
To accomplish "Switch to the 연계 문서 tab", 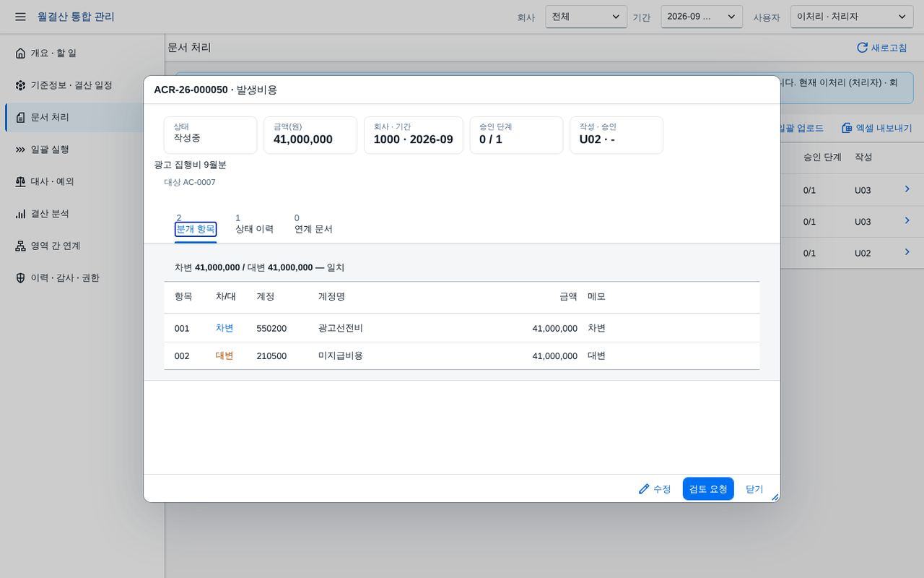I will click(x=313, y=225).
